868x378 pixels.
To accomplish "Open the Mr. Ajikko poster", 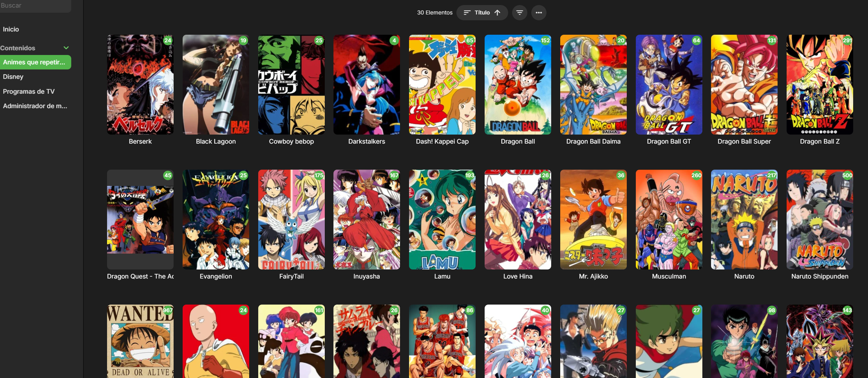I will (593, 220).
